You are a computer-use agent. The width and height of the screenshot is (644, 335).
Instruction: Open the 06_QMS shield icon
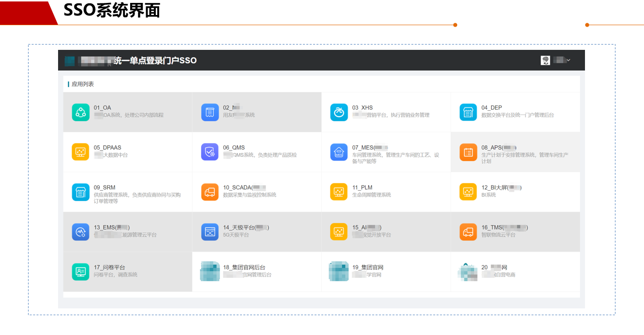(210, 152)
